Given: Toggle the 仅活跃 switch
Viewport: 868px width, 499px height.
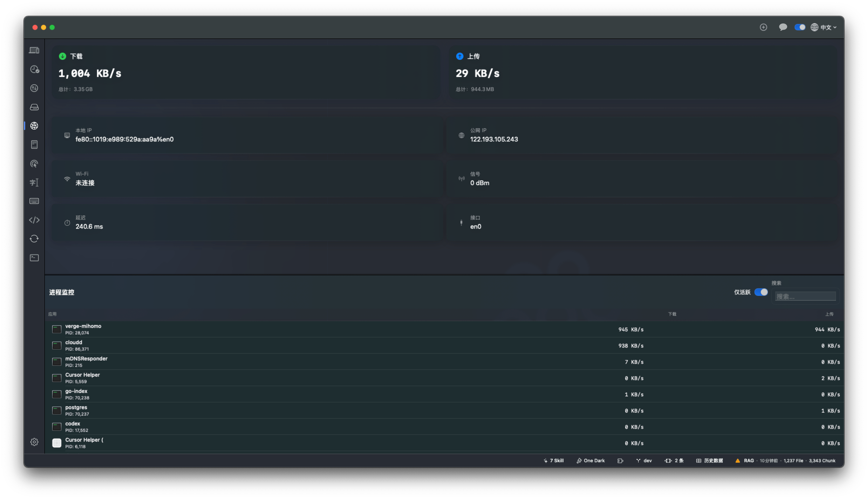Looking at the screenshot, I should pos(761,292).
